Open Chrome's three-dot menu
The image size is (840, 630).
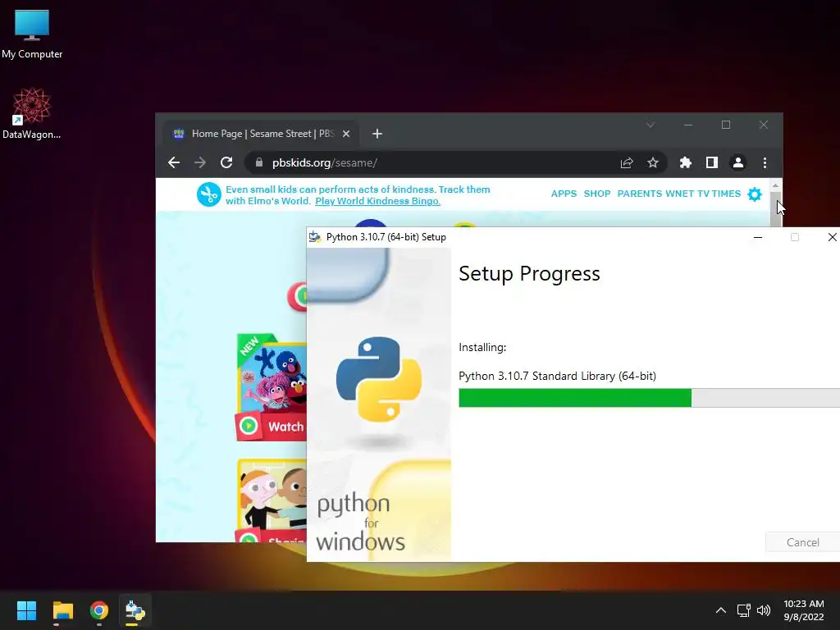(765, 162)
